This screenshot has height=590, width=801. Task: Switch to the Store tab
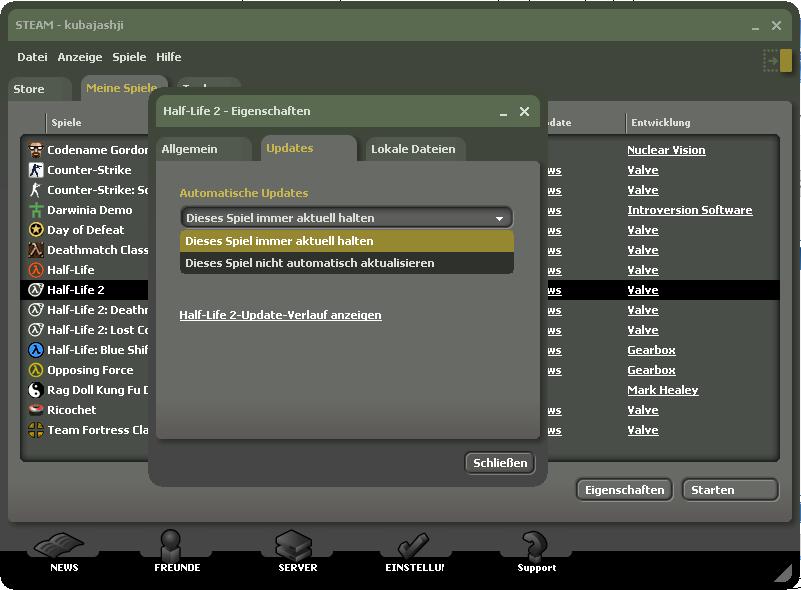pyautogui.click(x=39, y=89)
